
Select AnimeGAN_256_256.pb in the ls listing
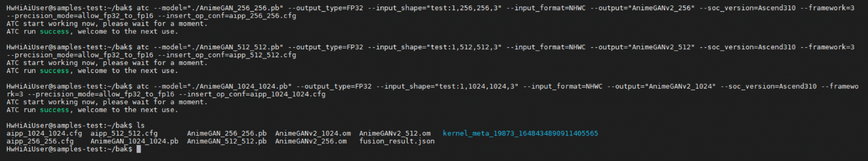pos(226,133)
